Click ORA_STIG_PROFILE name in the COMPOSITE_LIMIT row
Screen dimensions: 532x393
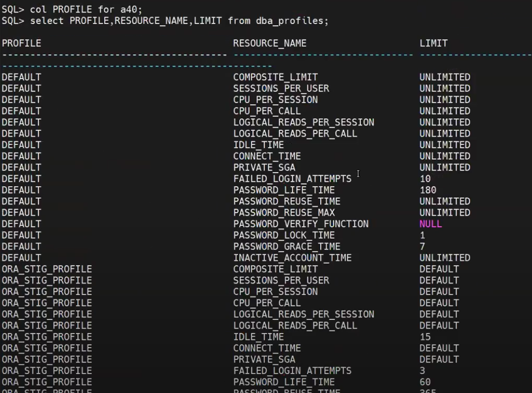(47, 269)
